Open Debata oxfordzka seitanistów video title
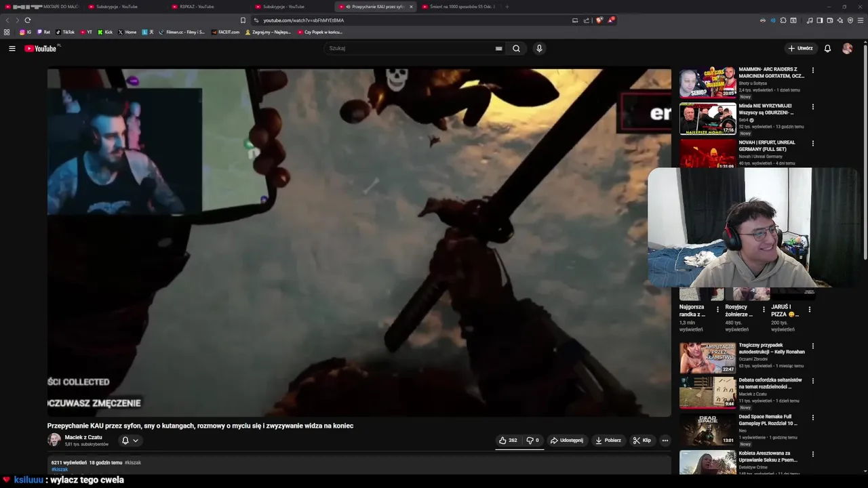Screen dimensions: 868x488 (770, 383)
